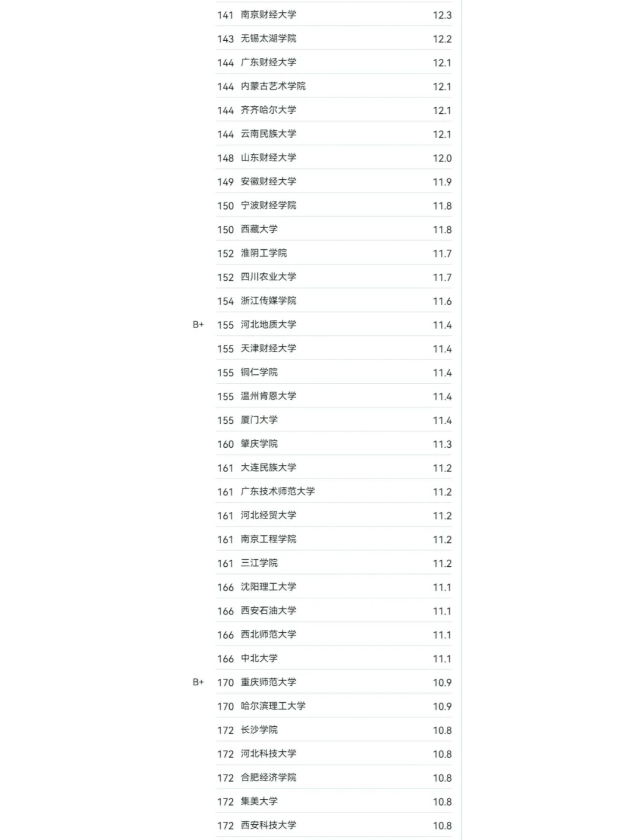Click the B+ label beside 河北地质大学
Image resolution: width=630 pixels, height=840 pixels.
pyautogui.click(x=198, y=325)
